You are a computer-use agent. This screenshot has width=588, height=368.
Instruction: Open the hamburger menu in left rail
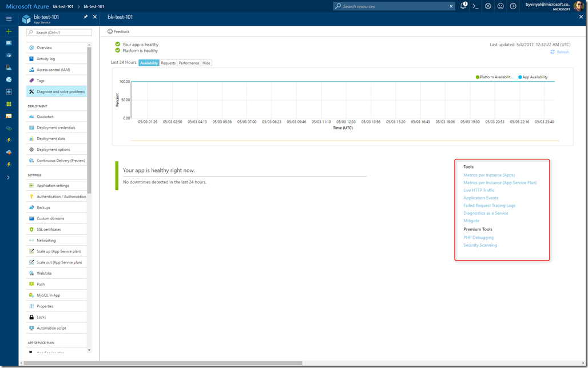click(9, 19)
